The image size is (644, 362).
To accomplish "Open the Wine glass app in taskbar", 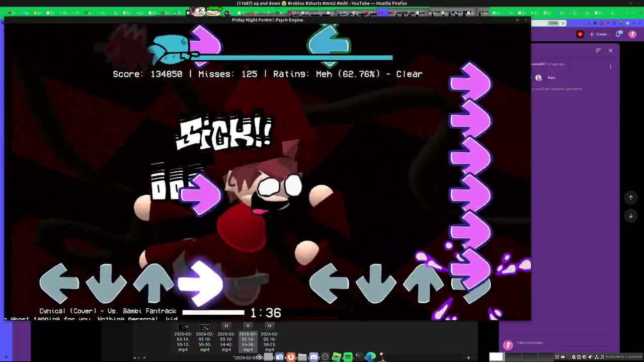I will tap(382, 357).
